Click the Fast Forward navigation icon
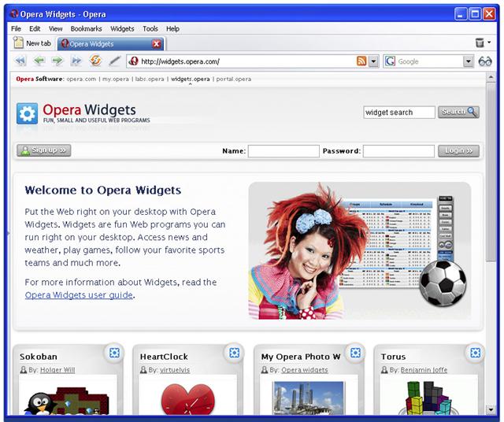 pyautogui.click(x=76, y=61)
